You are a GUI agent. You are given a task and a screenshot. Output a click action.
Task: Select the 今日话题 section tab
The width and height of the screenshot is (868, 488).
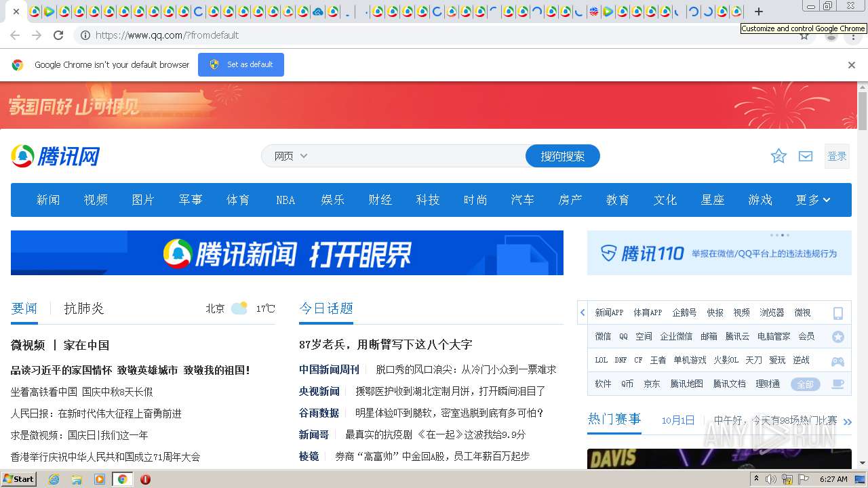tap(326, 308)
